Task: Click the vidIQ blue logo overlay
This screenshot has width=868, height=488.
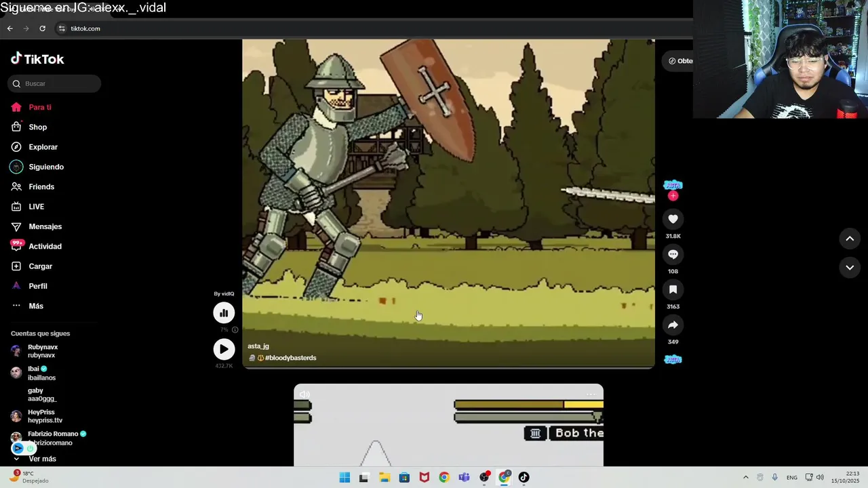Action: (x=18, y=448)
